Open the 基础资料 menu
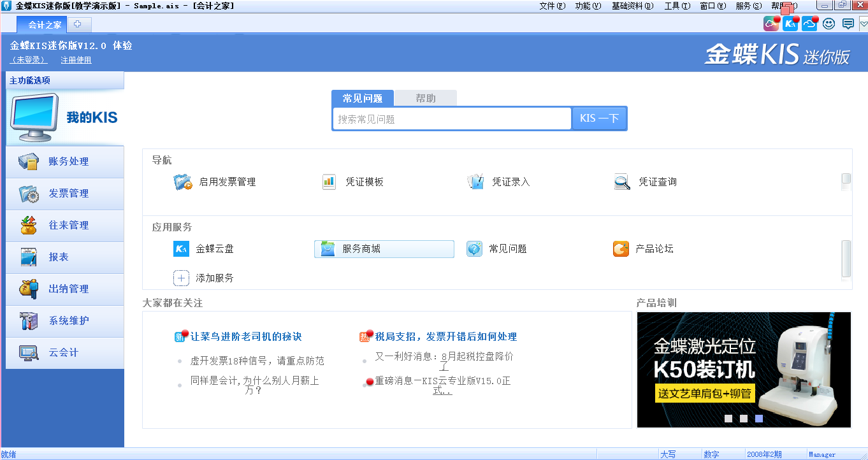868x460 pixels. pos(632,6)
